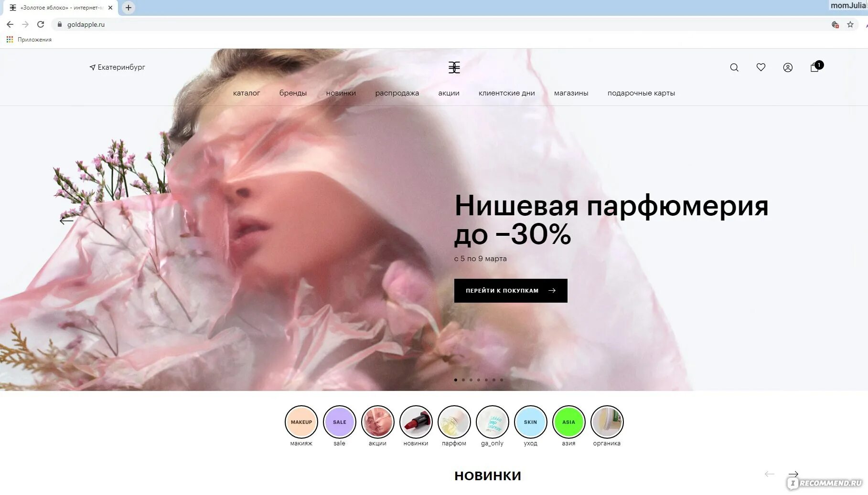Click the Gold Apple logo in header
The width and height of the screenshot is (868, 495).
(454, 67)
